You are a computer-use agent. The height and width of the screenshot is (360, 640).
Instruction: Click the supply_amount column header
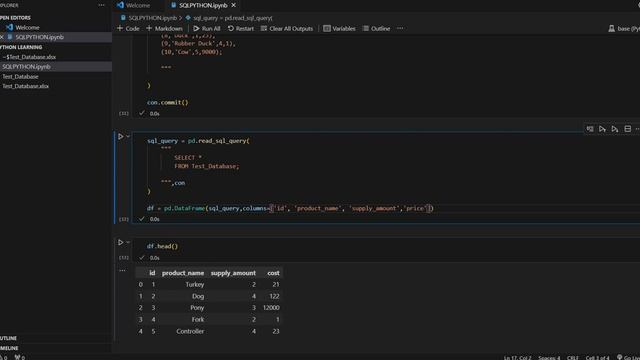[233, 273]
